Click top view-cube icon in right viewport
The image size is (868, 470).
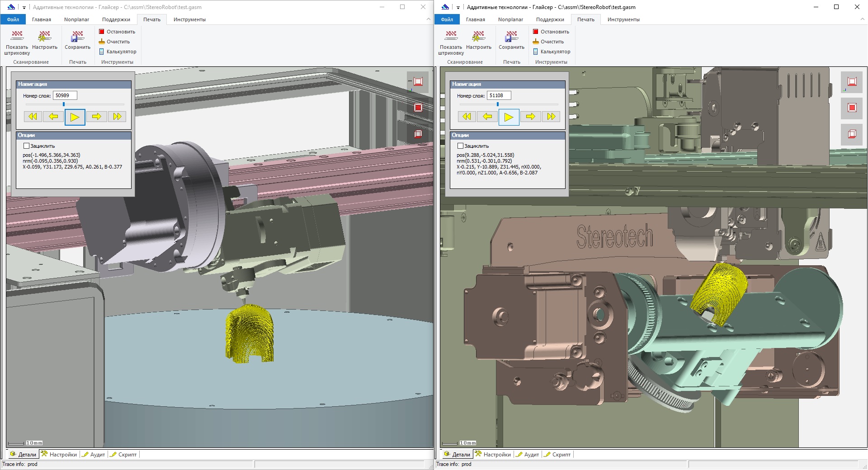click(x=852, y=82)
